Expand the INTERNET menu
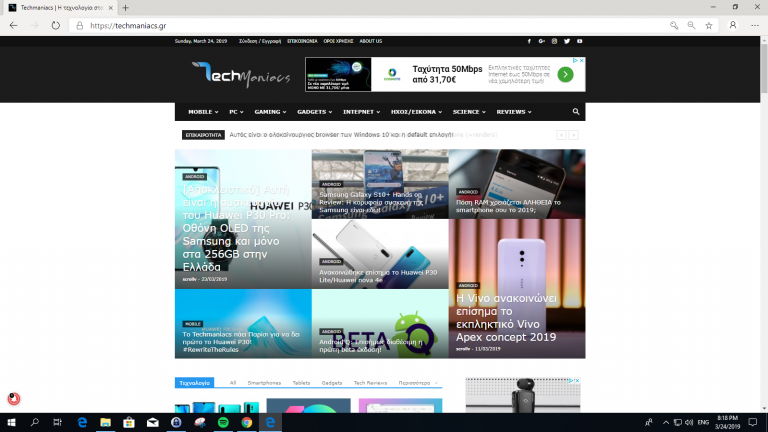Screen dimensions: 768x432 (361, 112)
